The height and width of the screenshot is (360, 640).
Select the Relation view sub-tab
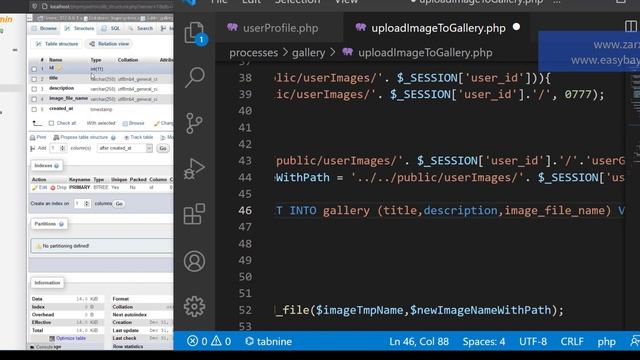109,44
